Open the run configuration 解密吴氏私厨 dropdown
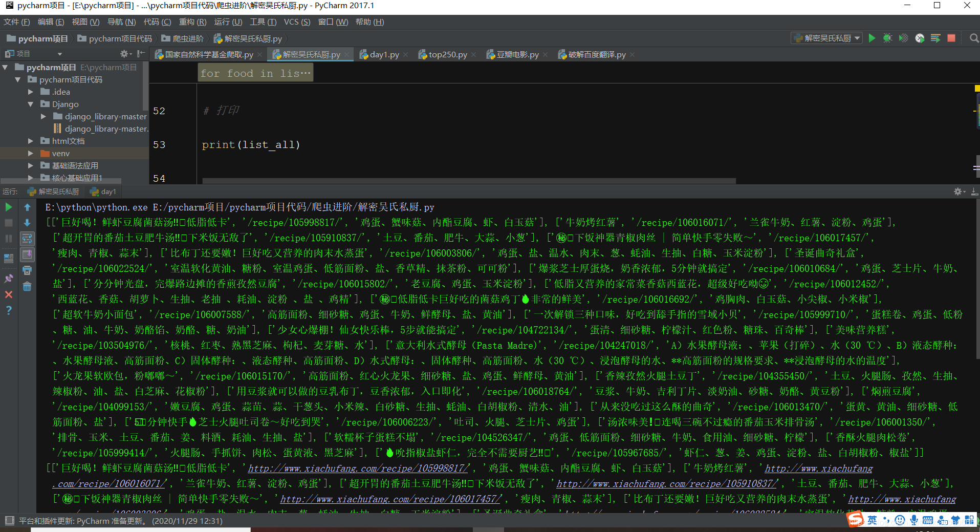The height and width of the screenshot is (532, 980). [x=827, y=38]
